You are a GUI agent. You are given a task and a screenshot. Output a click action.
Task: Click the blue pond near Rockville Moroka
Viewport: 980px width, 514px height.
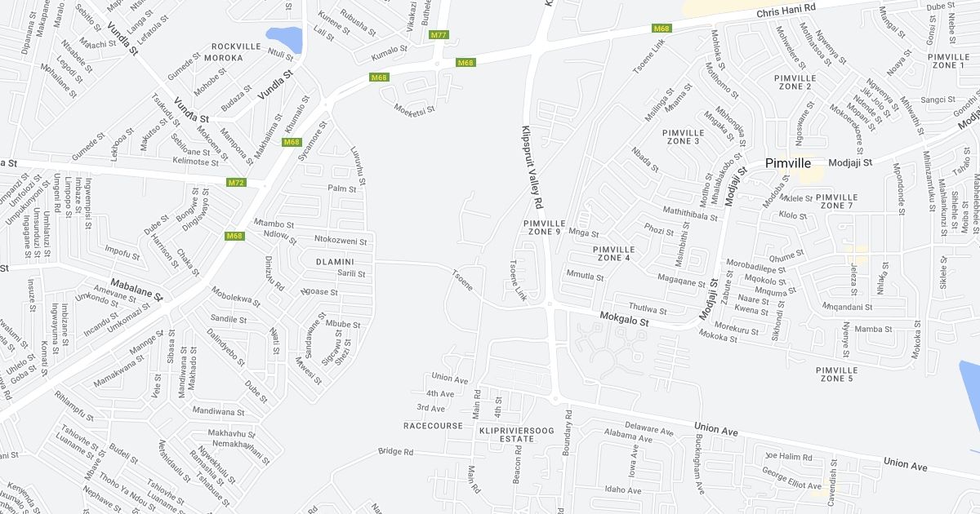click(x=284, y=38)
